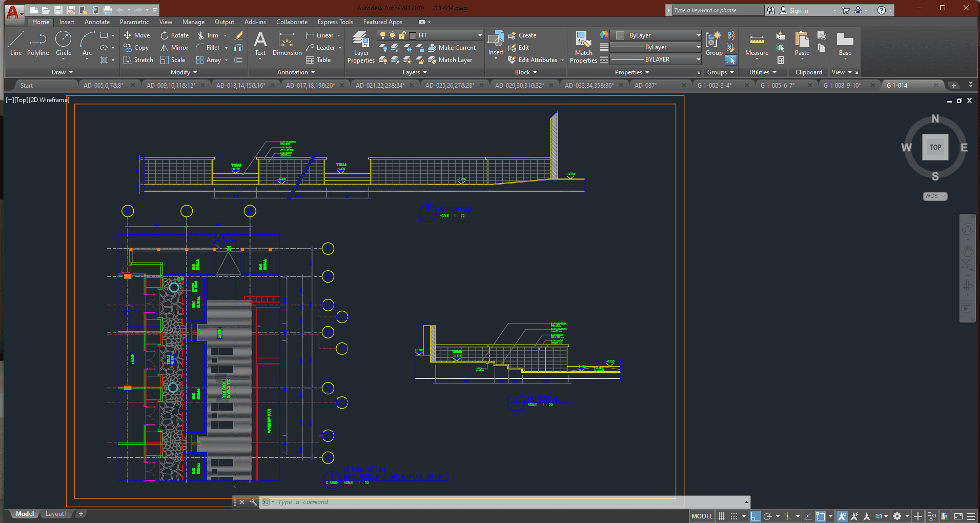980x523 pixels.
Task: Switch to the AD-037 drawing tab
Action: (646, 86)
